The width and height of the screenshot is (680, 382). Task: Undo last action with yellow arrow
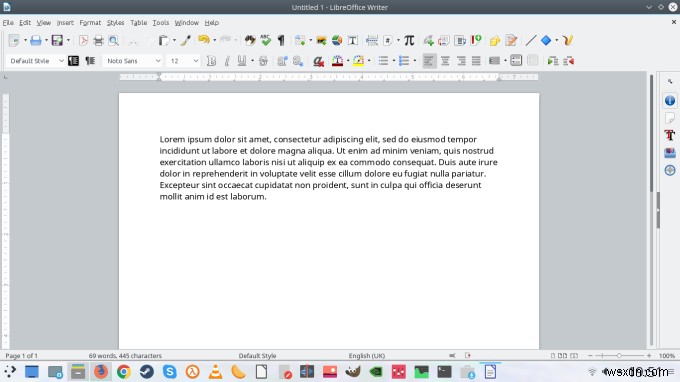coord(203,40)
